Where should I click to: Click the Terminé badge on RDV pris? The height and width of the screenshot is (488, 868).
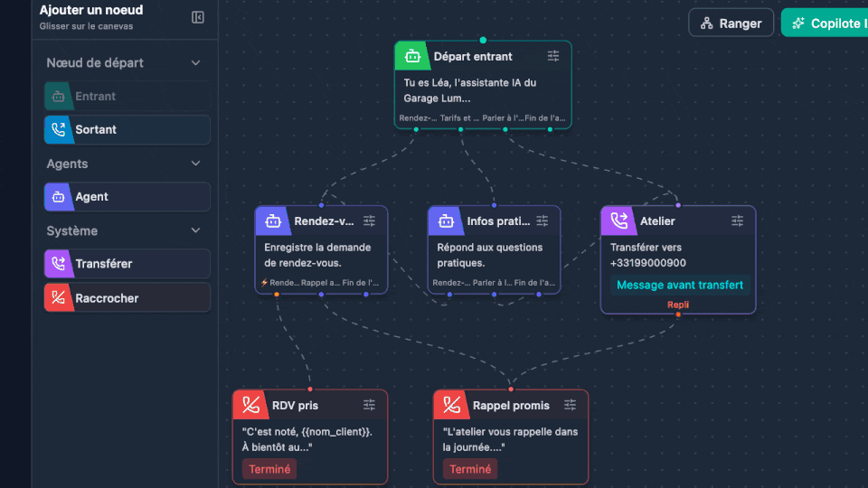tap(269, 469)
